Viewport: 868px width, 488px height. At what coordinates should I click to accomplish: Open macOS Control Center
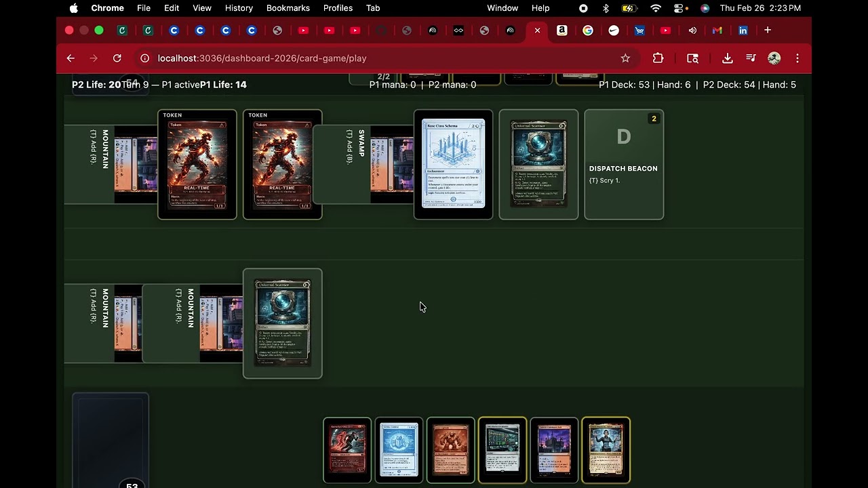tap(679, 8)
